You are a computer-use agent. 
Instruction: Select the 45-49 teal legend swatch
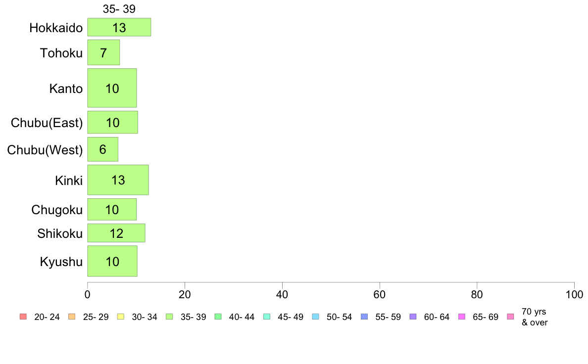coord(267,317)
